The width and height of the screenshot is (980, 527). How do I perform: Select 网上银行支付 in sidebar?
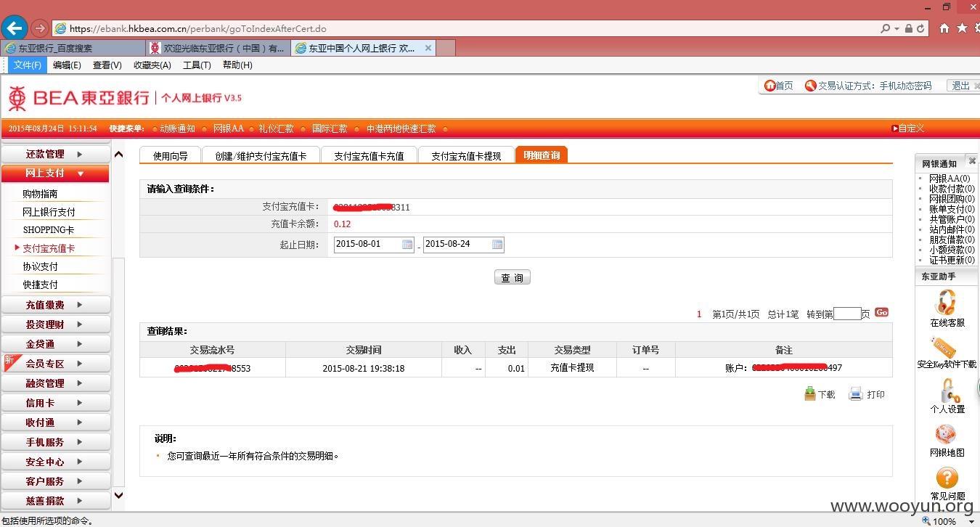[49, 212]
